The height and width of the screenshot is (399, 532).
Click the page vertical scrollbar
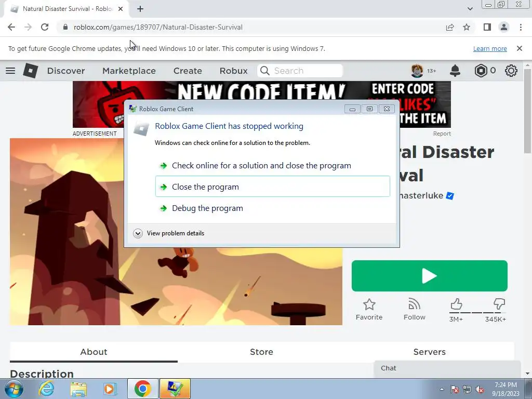pos(528,110)
